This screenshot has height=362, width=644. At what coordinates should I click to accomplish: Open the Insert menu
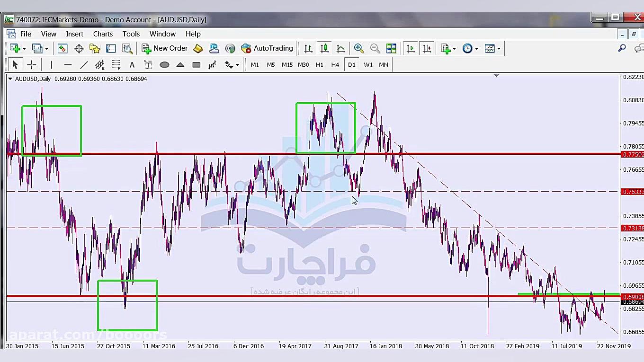coord(74,34)
